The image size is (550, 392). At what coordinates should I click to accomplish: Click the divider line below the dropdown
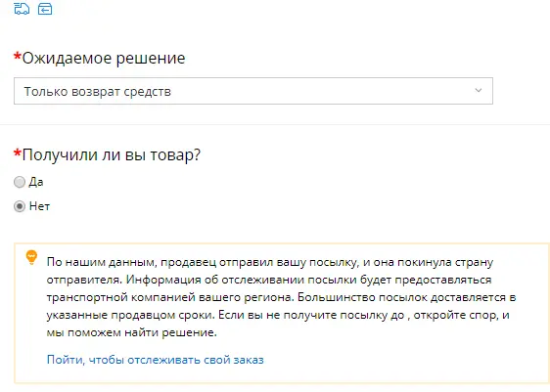click(275, 124)
